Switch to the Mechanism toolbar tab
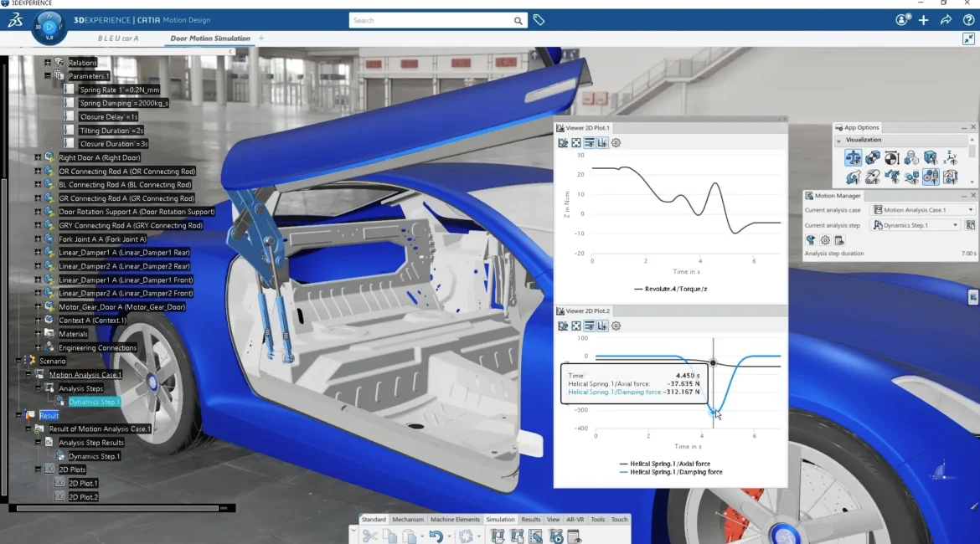This screenshot has width=980, height=544. [408, 520]
